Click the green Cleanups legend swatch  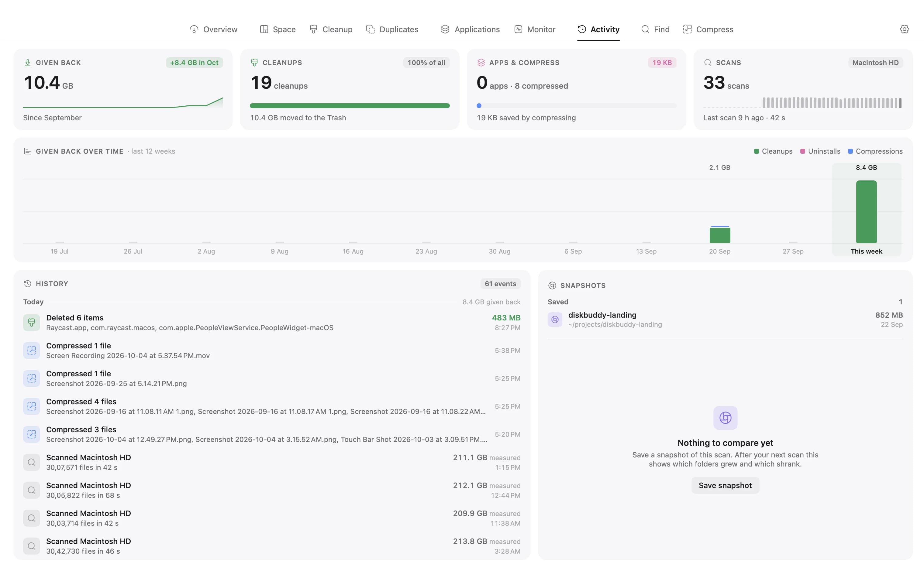click(756, 151)
